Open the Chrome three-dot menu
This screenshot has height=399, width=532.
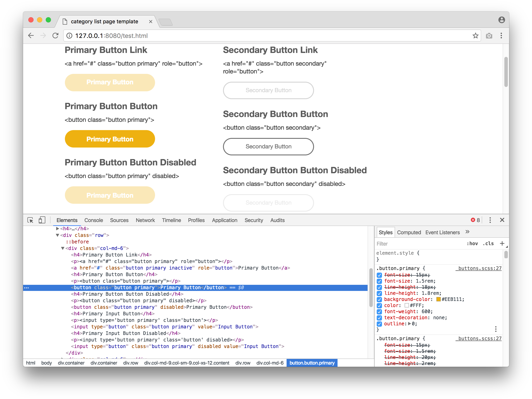click(x=501, y=36)
